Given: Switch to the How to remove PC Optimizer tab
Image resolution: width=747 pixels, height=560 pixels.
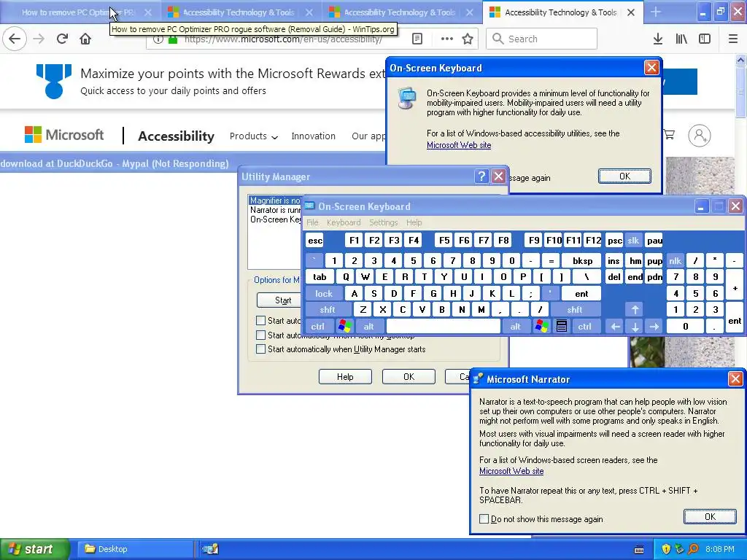Looking at the screenshot, I should pyautogui.click(x=77, y=12).
